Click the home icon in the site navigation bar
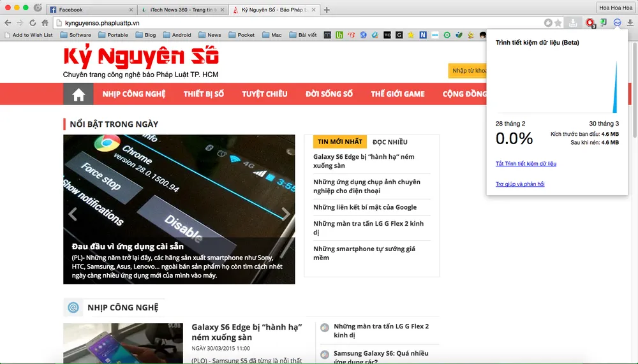638x364 pixels. click(78, 94)
